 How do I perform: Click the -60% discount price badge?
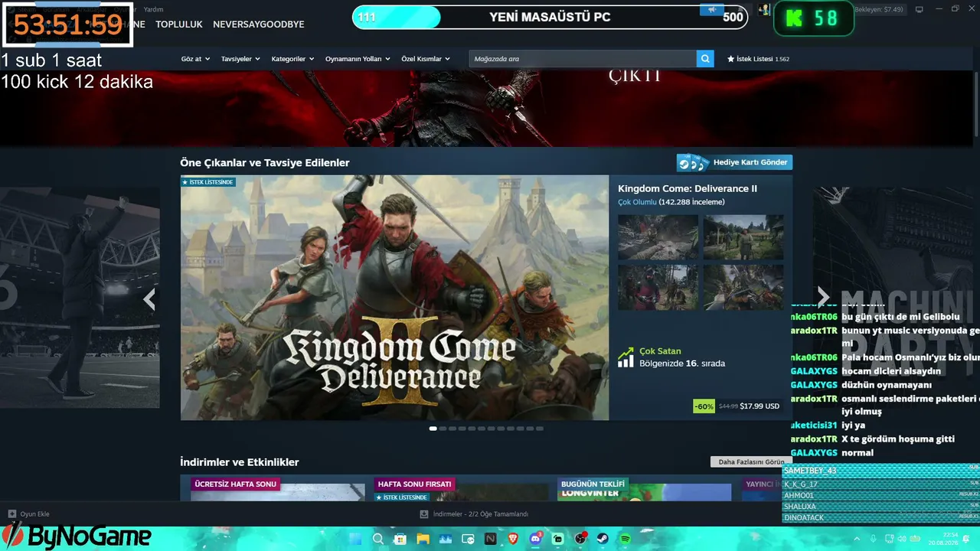click(704, 406)
